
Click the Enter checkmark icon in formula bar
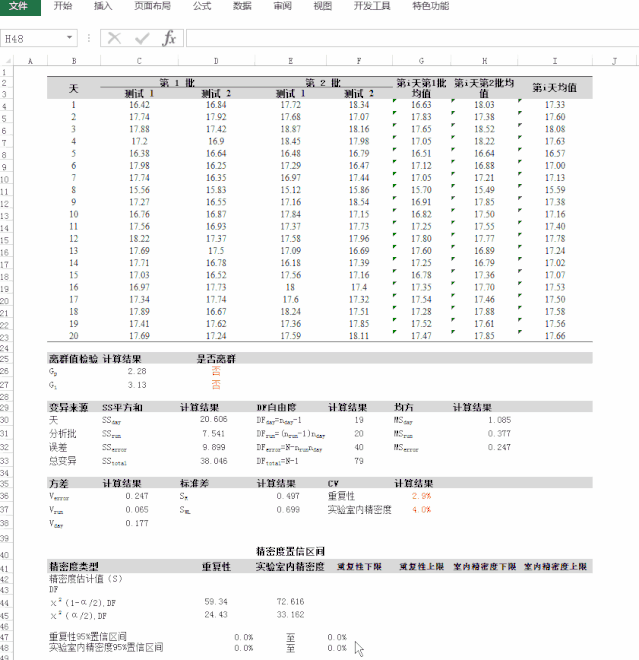pos(142,38)
